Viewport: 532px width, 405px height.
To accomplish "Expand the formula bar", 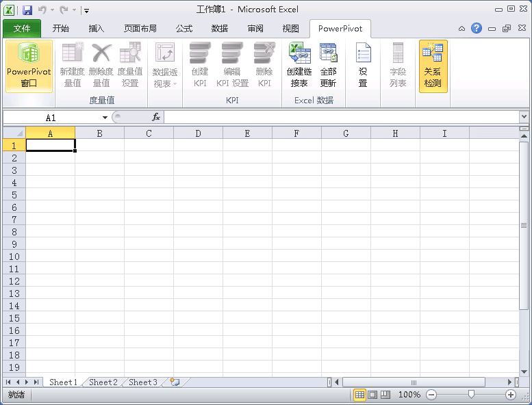I will [524, 117].
